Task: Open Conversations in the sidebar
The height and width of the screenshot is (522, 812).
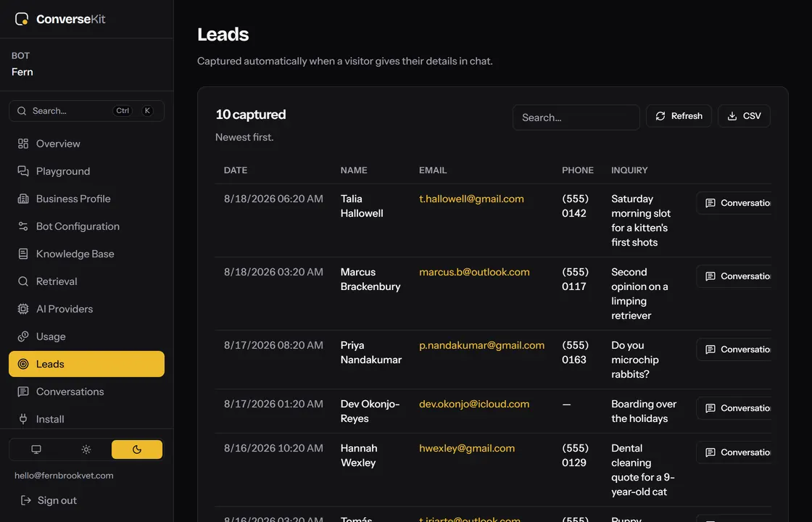Action: [86, 391]
